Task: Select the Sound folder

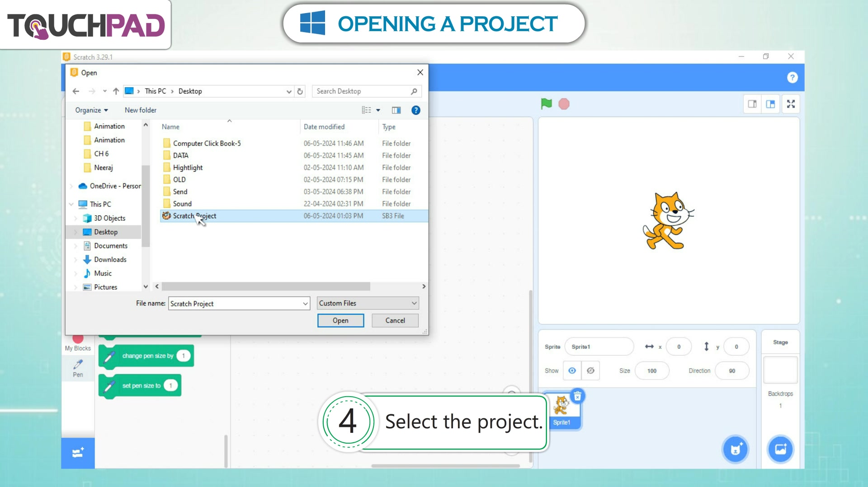Action: click(182, 204)
